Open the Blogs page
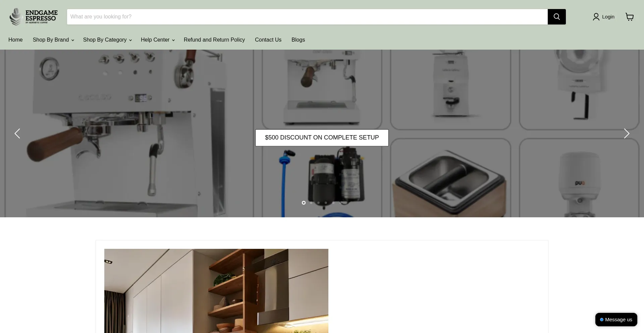The width and height of the screenshot is (644, 333). (x=298, y=40)
